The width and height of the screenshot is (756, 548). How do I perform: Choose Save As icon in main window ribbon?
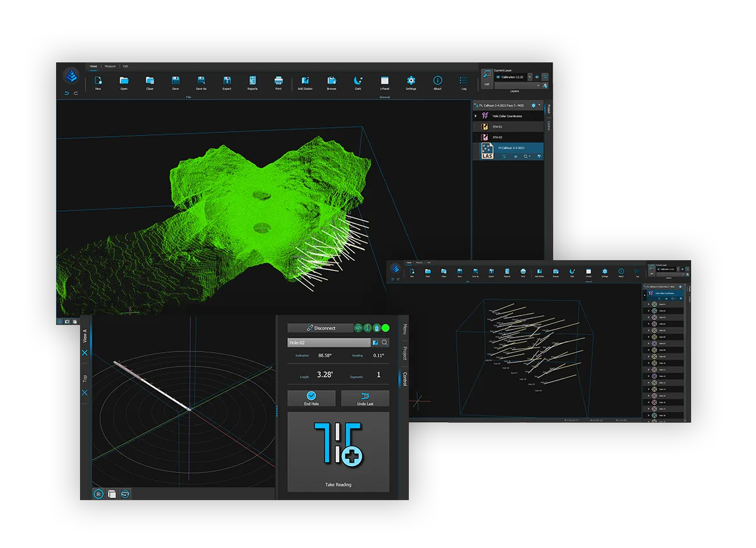point(201,81)
